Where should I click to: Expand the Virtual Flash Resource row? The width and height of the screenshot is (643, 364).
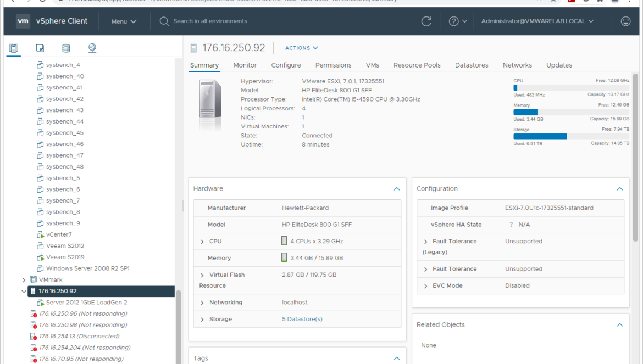tap(202, 275)
